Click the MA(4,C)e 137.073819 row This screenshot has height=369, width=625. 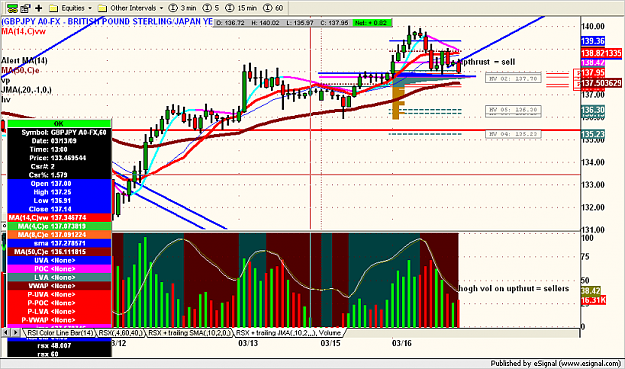click(x=59, y=226)
